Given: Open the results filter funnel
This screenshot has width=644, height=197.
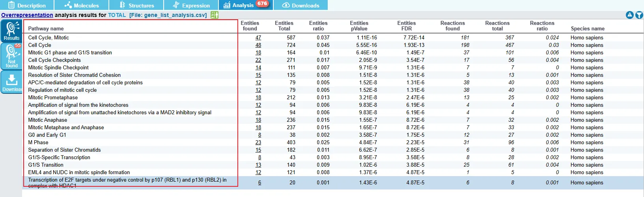Looking at the screenshot, I should [639, 15].
